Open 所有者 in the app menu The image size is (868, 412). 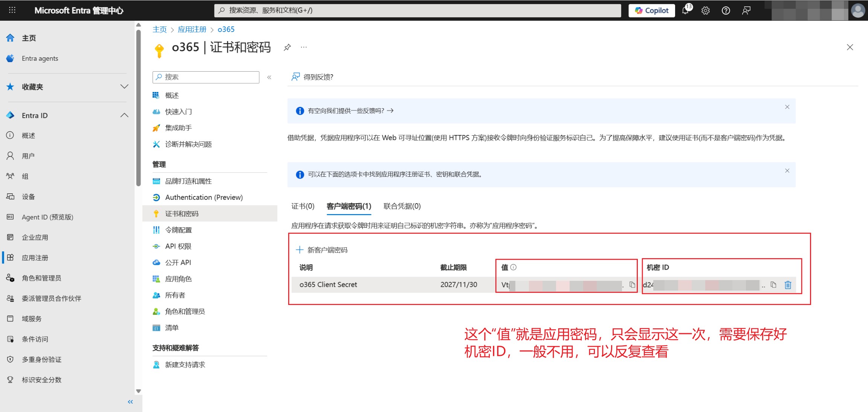point(175,295)
